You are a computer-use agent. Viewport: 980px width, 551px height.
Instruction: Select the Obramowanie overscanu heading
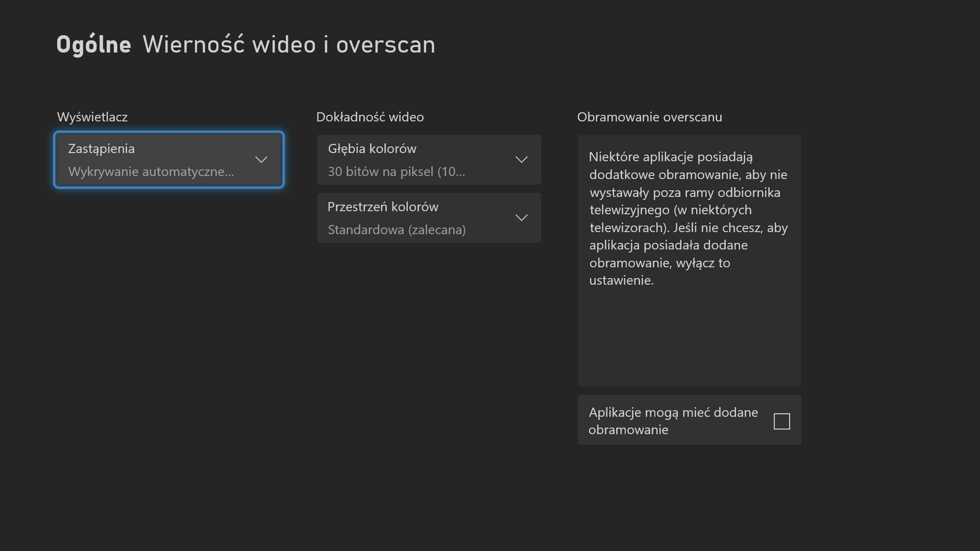coord(650,117)
